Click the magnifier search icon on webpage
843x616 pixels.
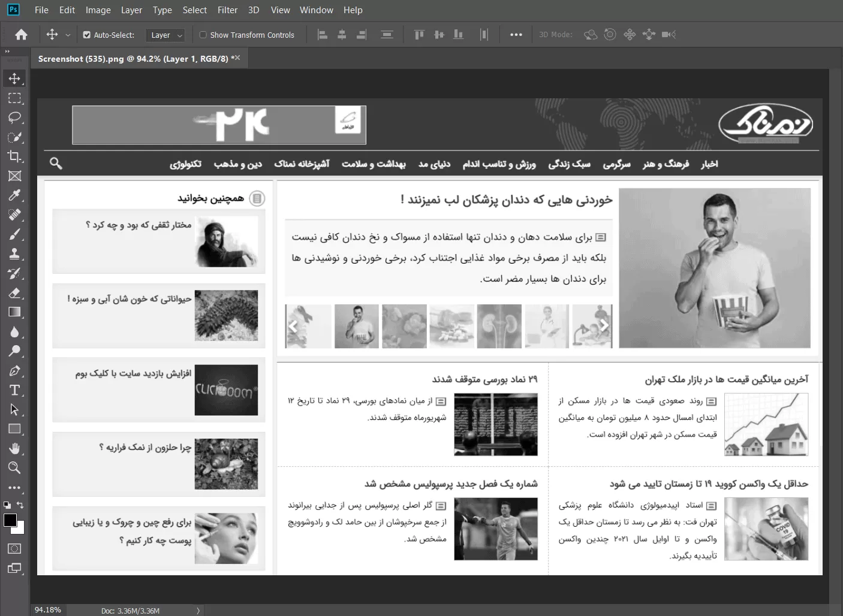[x=56, y=163]
